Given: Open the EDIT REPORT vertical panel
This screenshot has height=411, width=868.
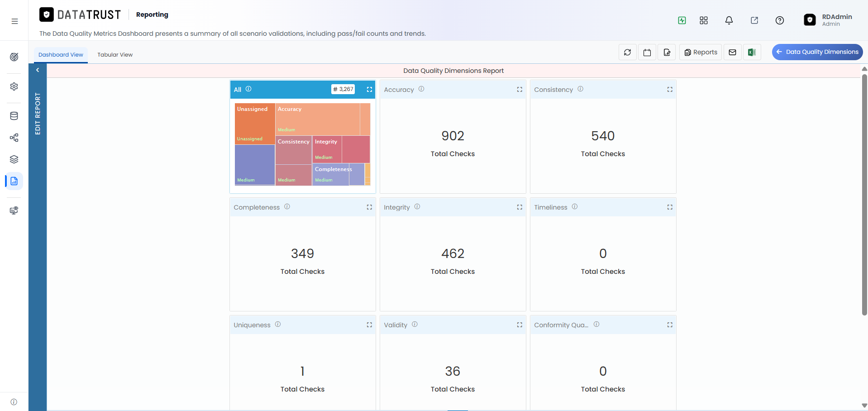Looking at the screenshot, I should pyautogui.click(x=38, y=114).
